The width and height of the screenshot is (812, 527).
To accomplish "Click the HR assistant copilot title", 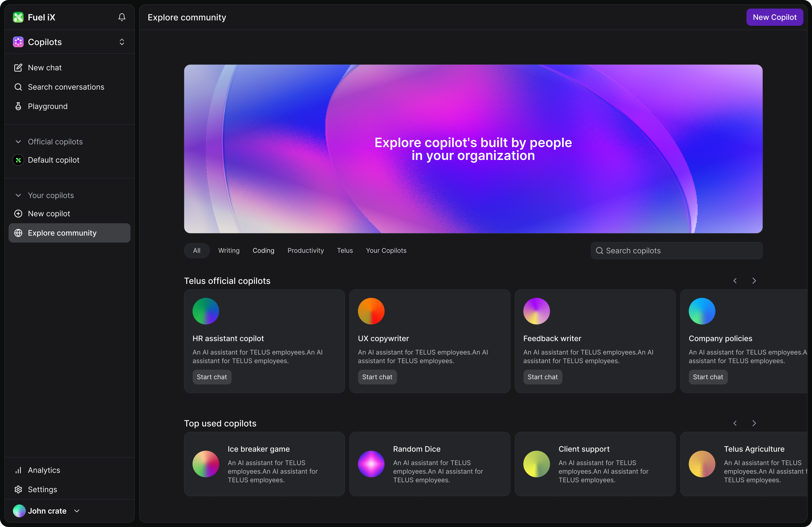I will click(x=228, y=338).
